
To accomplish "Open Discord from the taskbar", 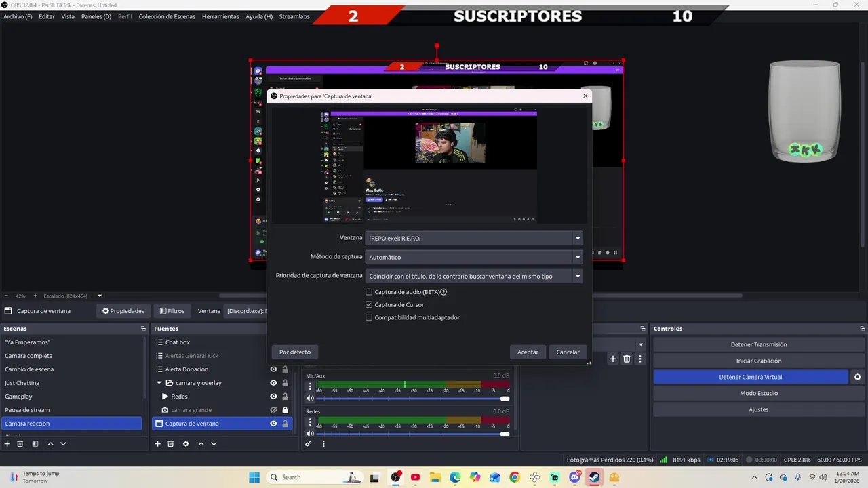I will tap(575, 477).
